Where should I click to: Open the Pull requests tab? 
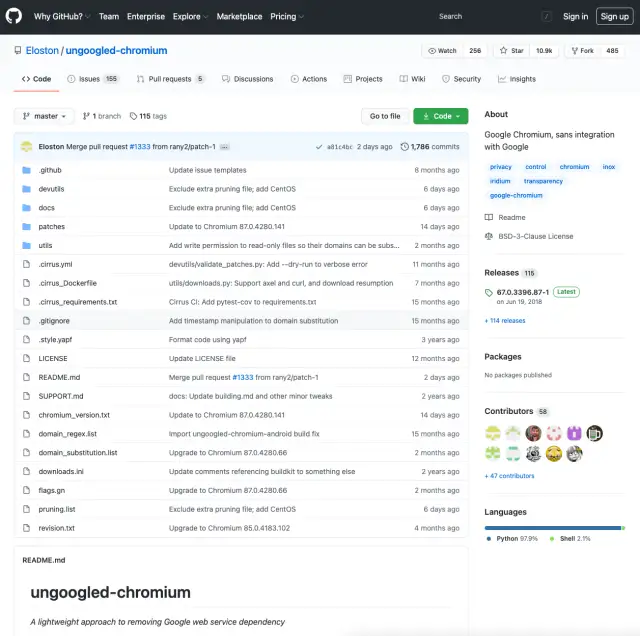pyautogui.click(x=169, y=79)
